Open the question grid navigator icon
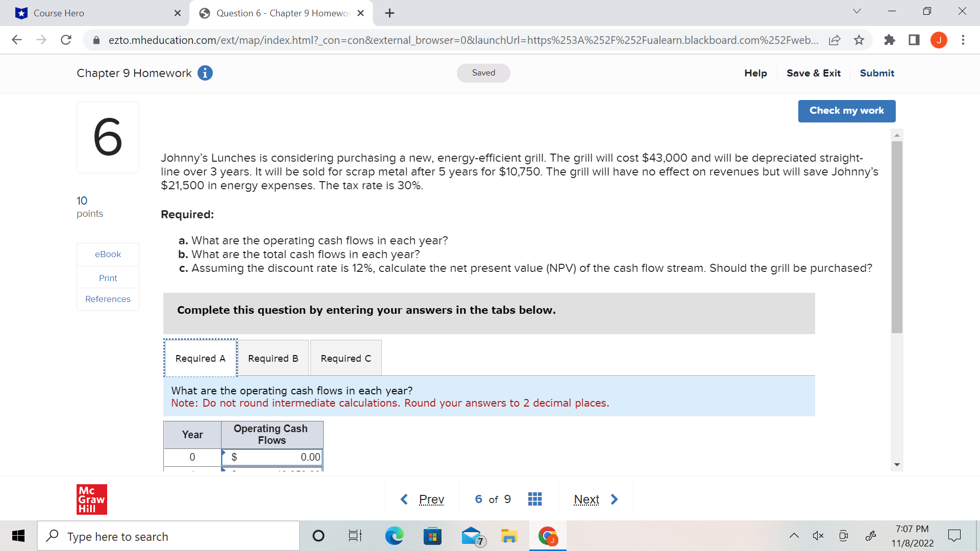The image size is (980, 551). click(x=534, y=499)
